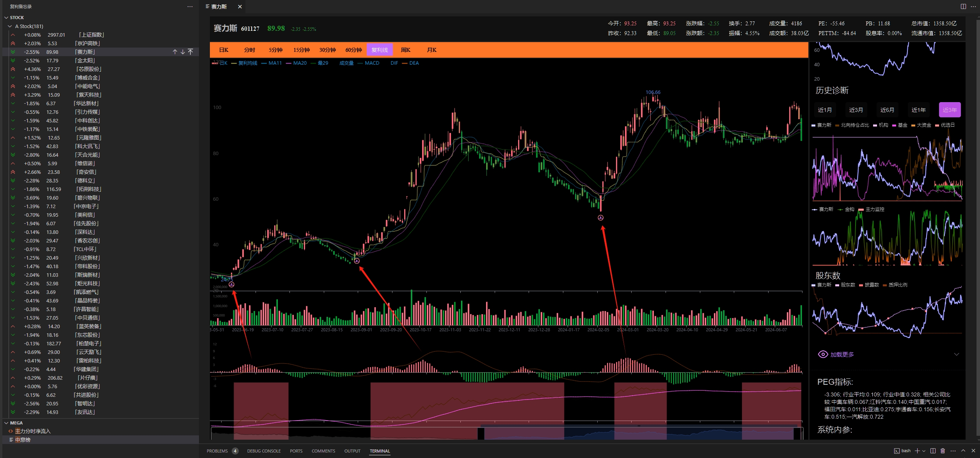Kill terminal with trash icon

(943, 451)
